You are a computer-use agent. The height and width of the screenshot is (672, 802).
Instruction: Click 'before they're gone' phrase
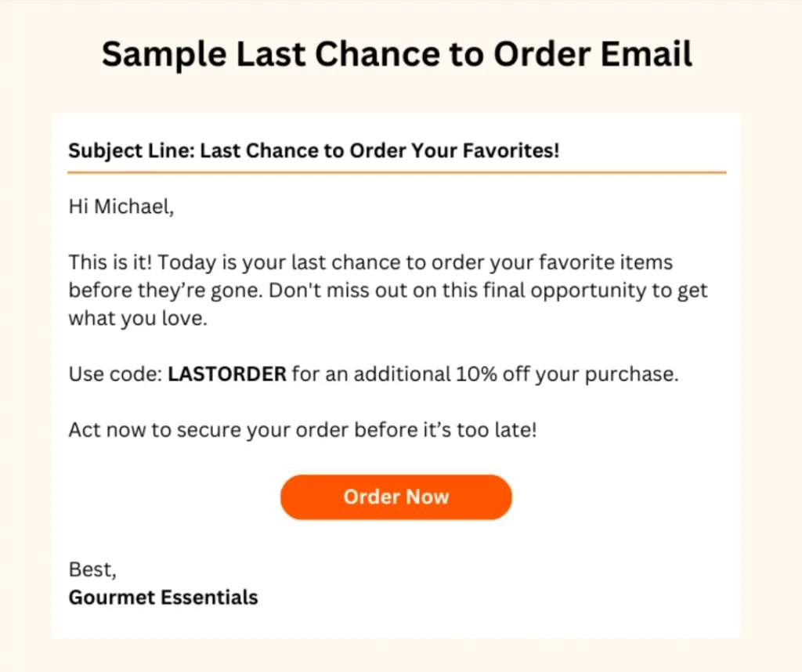pos(166,290)
